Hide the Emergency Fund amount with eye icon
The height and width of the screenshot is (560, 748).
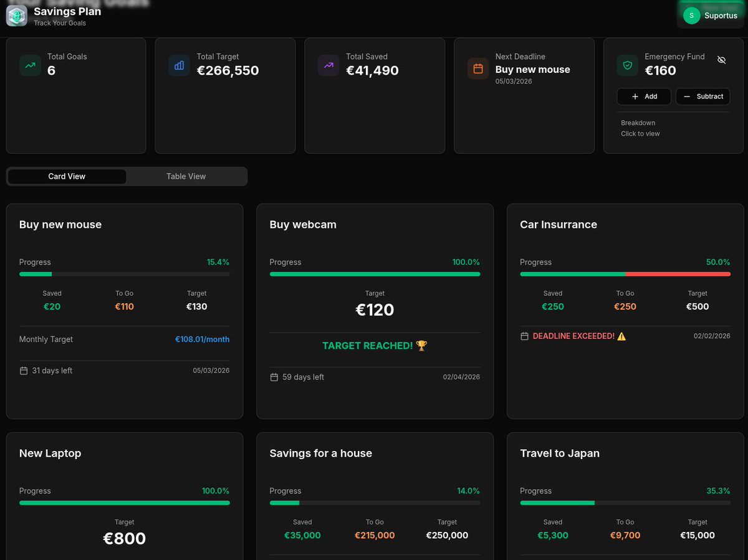pos(722,60)
